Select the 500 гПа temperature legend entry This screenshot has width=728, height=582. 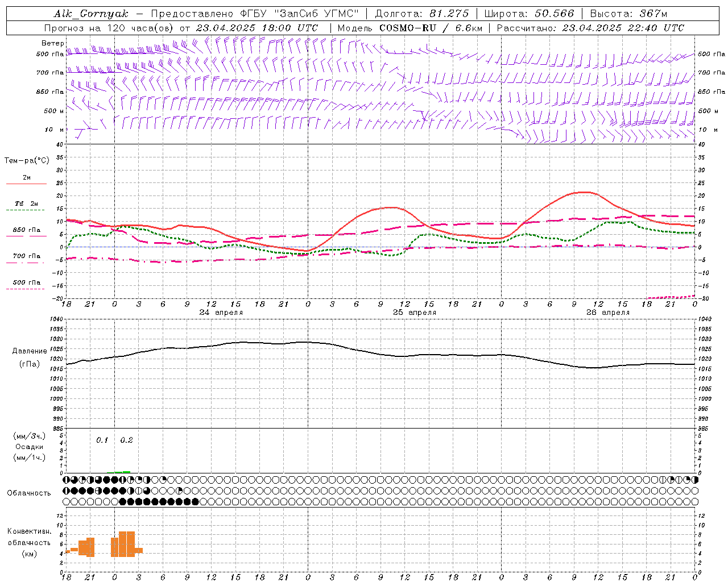(x=26, y=283)
